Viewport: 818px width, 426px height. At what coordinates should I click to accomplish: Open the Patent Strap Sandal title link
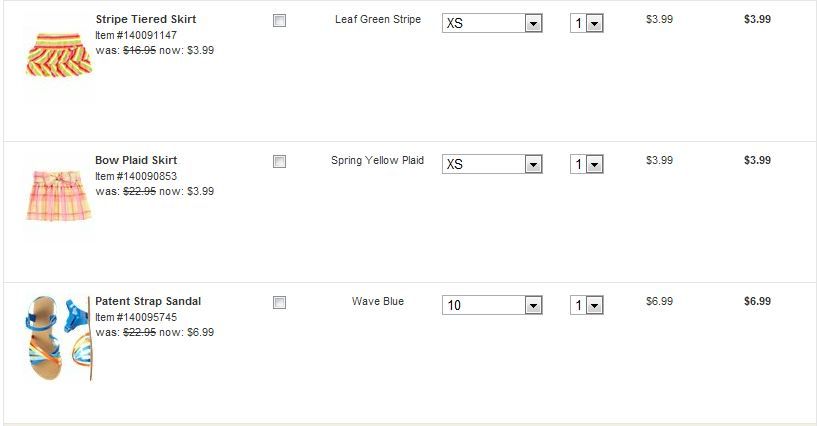[148, 301]
